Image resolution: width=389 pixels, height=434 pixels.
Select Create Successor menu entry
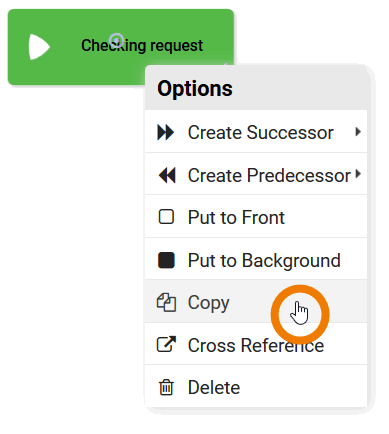pos(256,132)
